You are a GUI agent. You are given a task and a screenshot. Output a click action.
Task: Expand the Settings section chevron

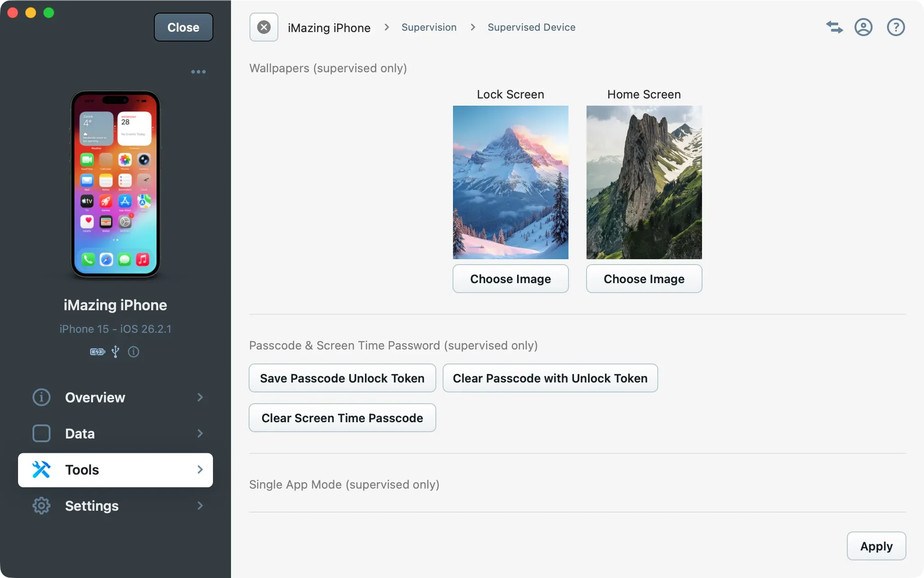pos(200,506)
